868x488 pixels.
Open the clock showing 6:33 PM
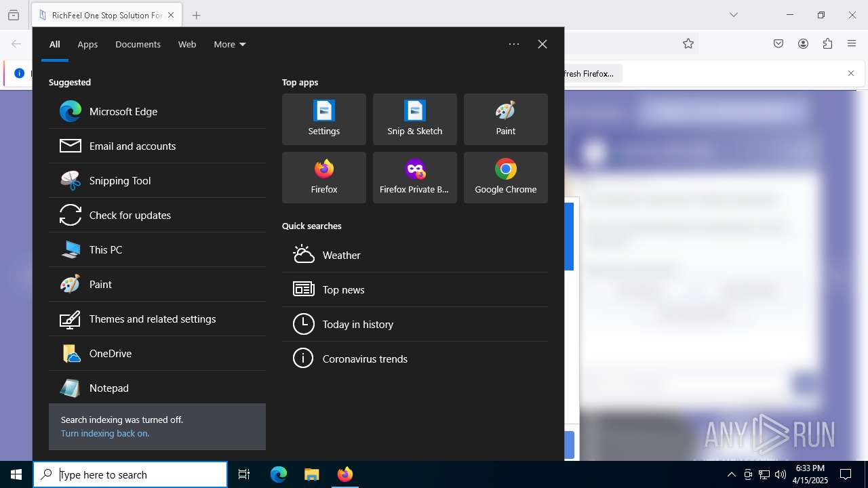pos(810,474)
